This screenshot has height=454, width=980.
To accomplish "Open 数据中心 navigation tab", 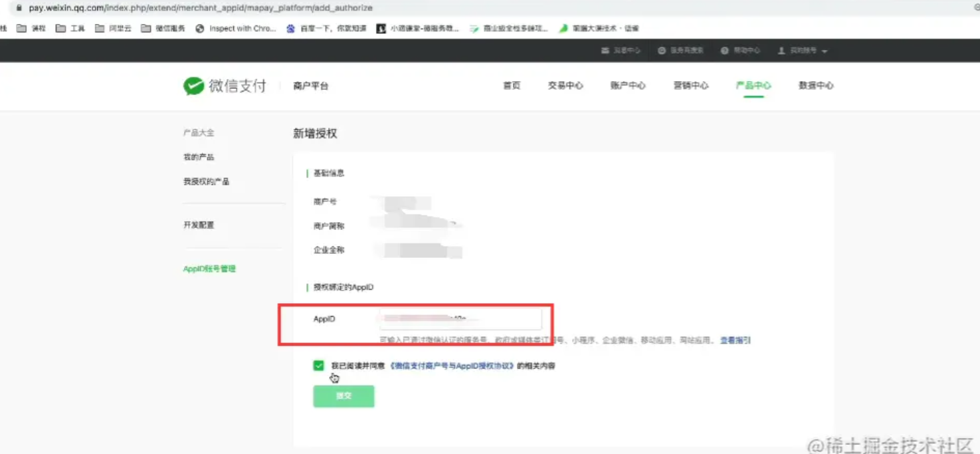I will point(816,86).
